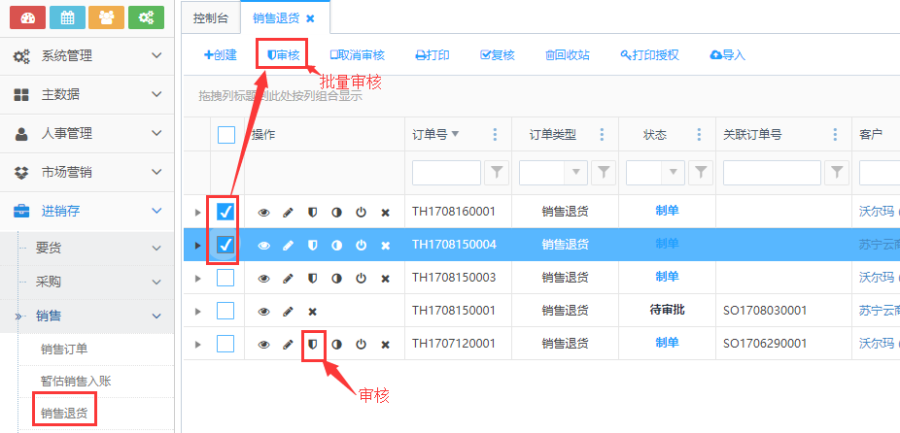
Task: Click the 订单号 filter input field
Action: click(446, 173)
